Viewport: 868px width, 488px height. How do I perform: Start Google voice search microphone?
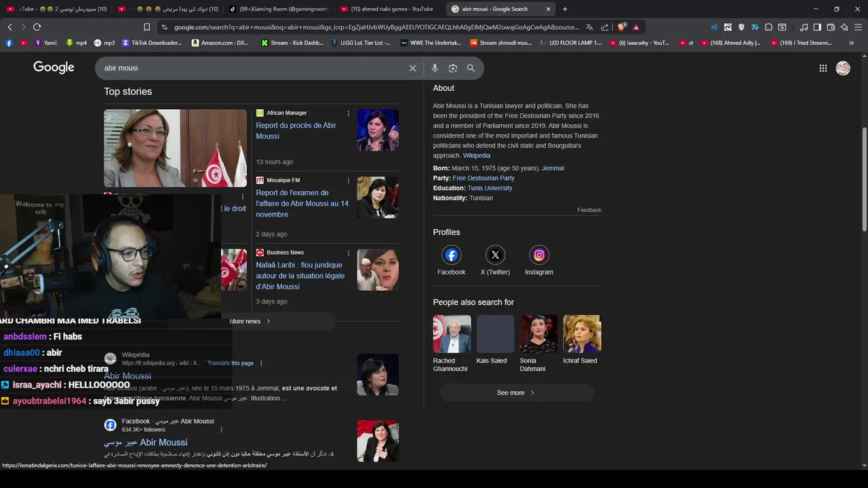click(435, 68)
